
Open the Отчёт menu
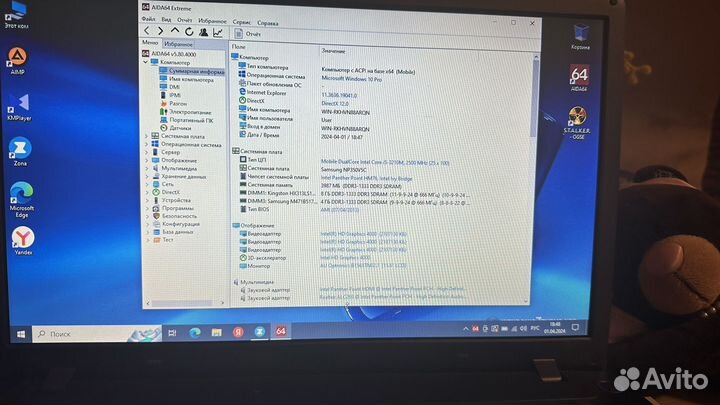coord(184,20)
